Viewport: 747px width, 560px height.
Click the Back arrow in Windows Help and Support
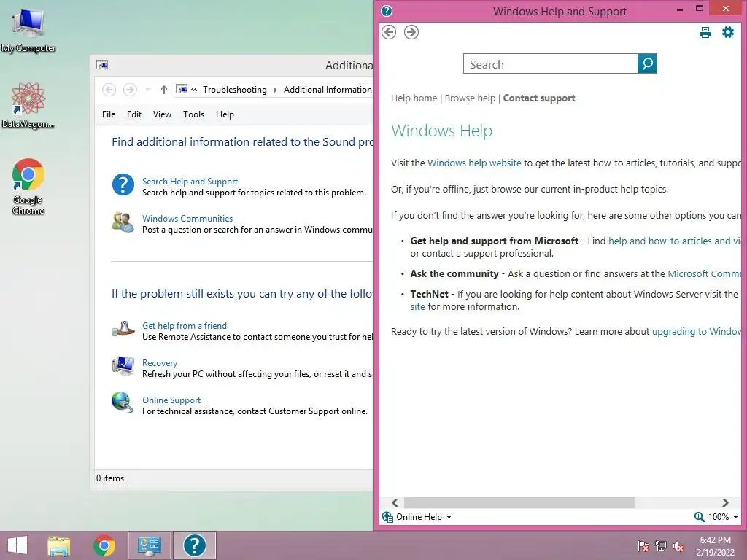click(389, 32)
